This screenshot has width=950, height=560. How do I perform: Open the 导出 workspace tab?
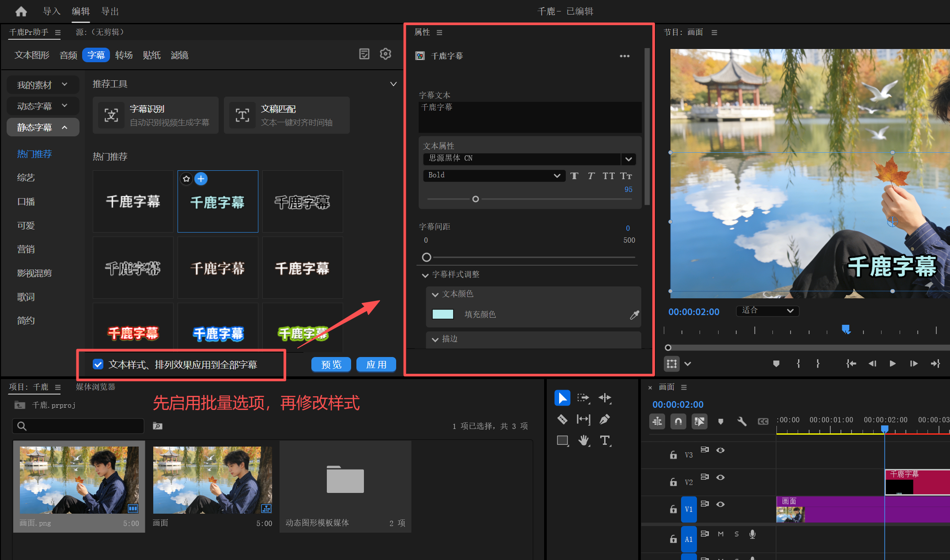coord(110,11)
